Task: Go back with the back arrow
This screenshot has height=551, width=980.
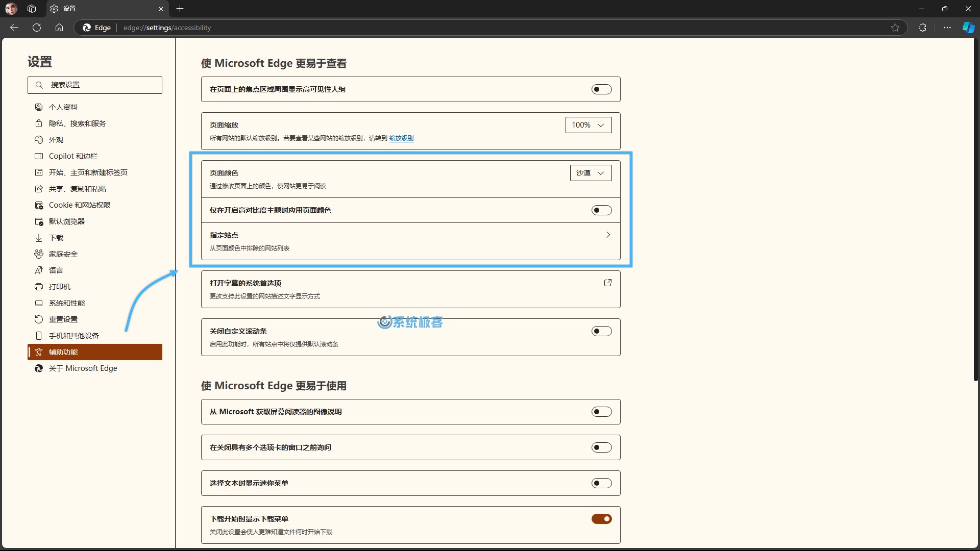Action: [14, 28]
